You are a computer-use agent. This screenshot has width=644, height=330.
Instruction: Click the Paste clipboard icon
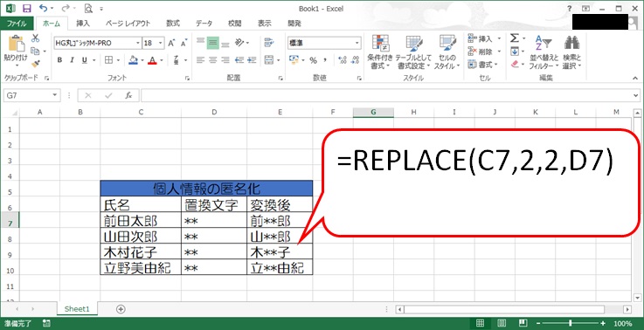[16, 44]
